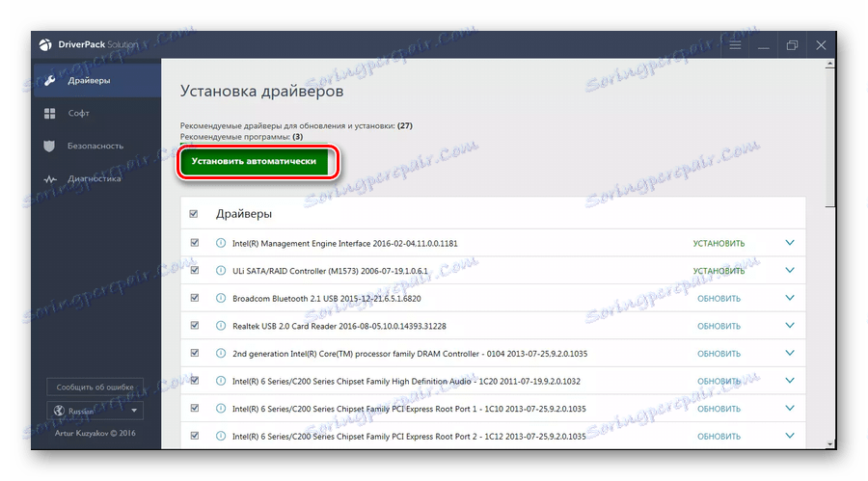Expand Broadcom Bluetooth 2.1 USB details chevron

coord(790,298)
